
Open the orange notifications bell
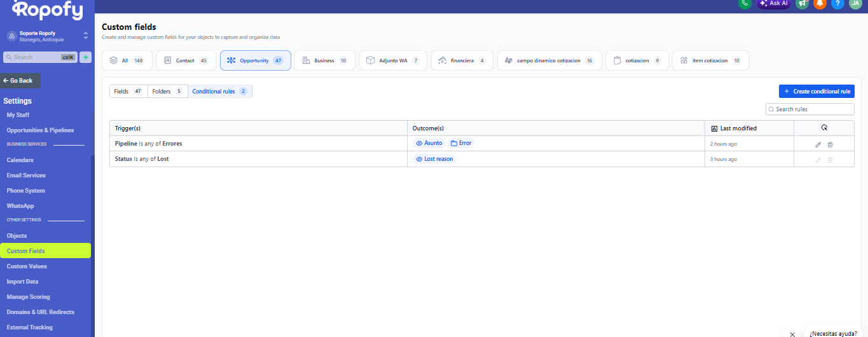pyautogui.click(x=820, y=3)
